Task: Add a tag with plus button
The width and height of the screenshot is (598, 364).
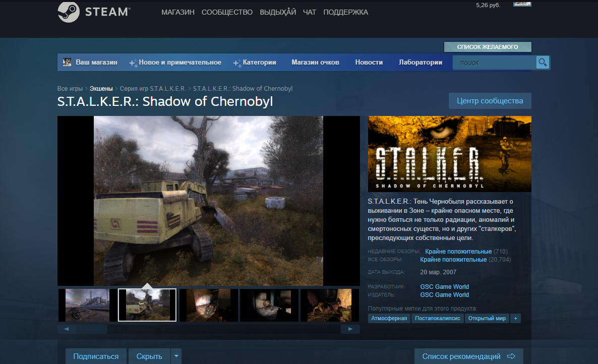Action: (x=515, y=318)
